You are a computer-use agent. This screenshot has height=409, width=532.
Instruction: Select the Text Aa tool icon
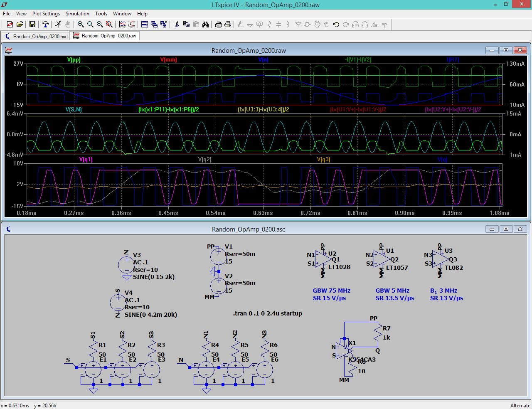tap(374, 25)
